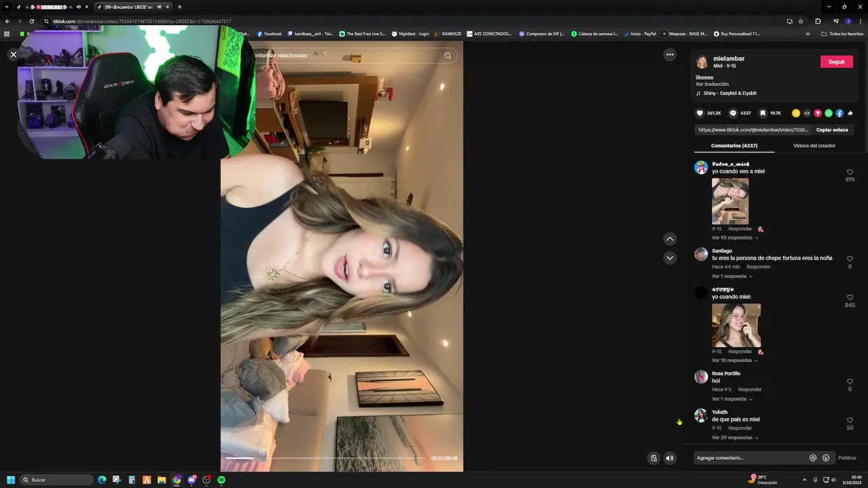Seek the video progress bar

326,458
